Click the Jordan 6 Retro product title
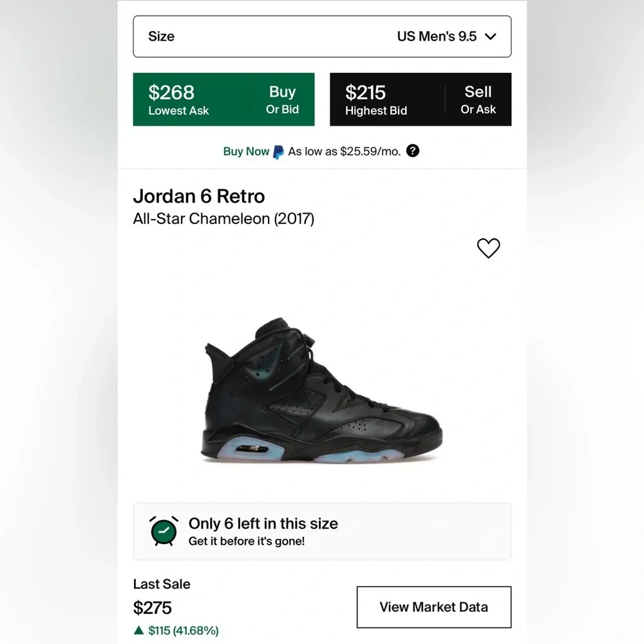Image resolution: width=644 pixels, height=644 pixels. (199, 196)
